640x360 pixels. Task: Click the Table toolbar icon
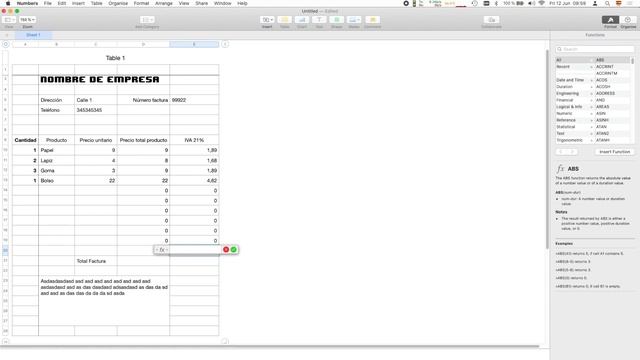(284, 20)
